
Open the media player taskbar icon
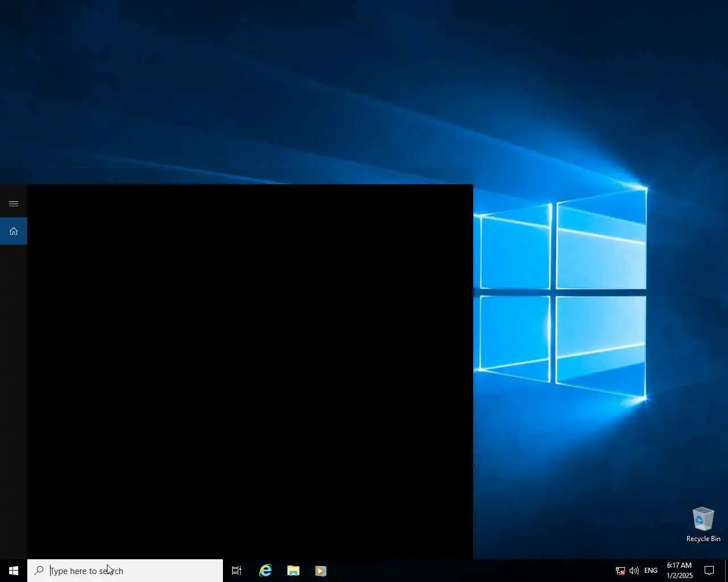click(x=321, y=571)
